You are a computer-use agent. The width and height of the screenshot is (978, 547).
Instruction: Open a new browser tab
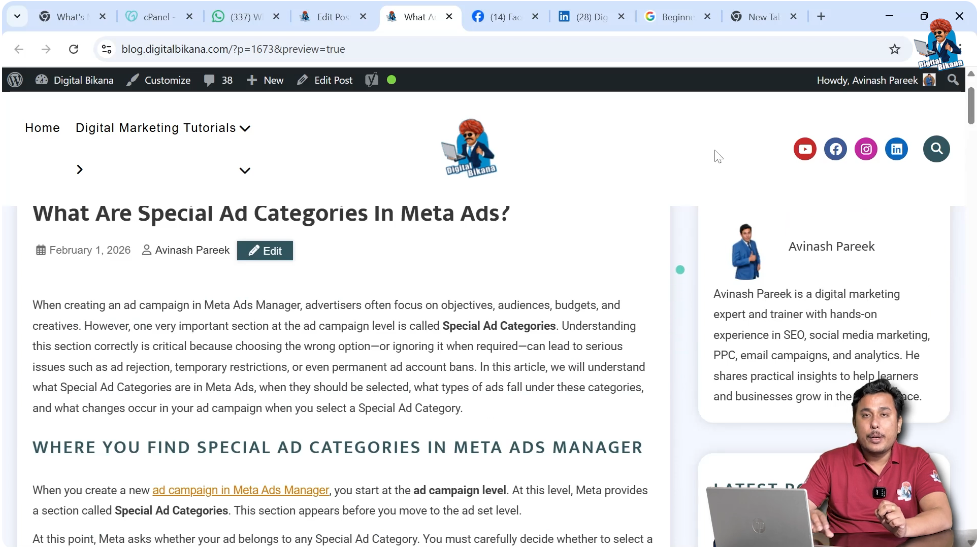[821, 17]
